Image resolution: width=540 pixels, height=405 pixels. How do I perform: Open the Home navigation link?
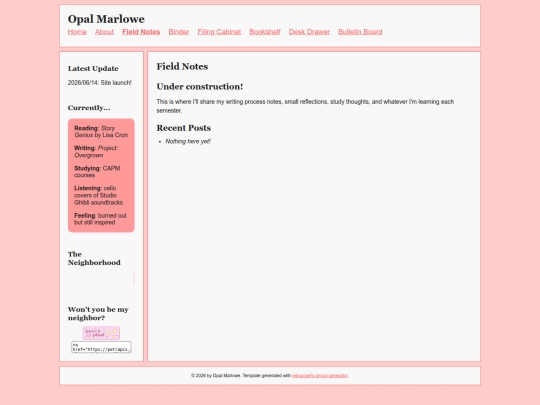click(x=77, y=32)
